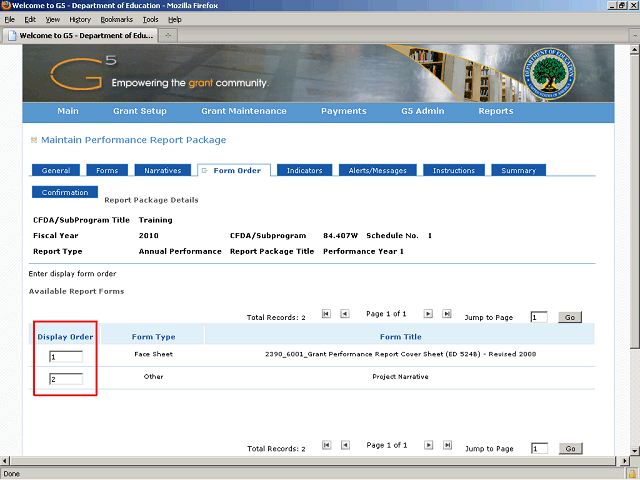The width and height of the screenshot is (640, 480).
Task: Sort by Display Order column header
Action: 65,337
